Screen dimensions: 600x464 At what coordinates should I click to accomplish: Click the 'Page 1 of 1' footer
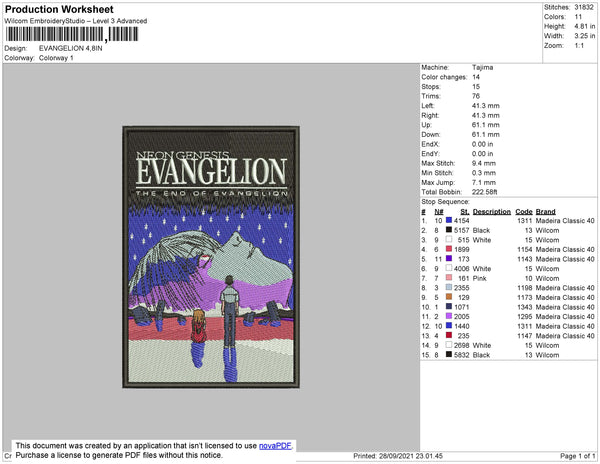pyautogui.click(x=577, y=456)
